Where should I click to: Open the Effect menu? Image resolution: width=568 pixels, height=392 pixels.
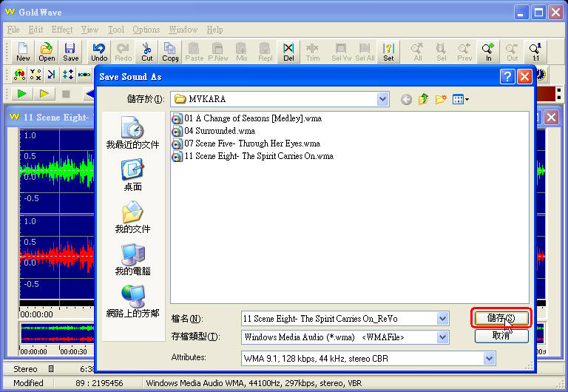[x=62, y=30]
